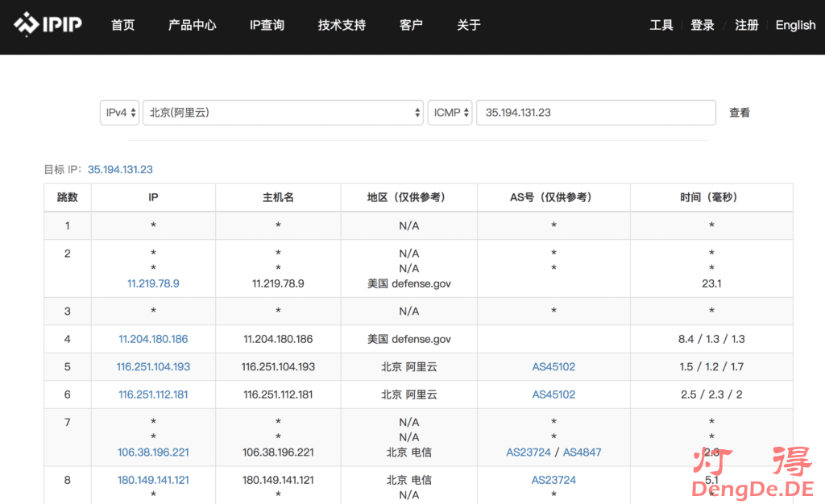Go to 首页 in the navigation bar
Image resolution: width=825 pixels, height=504 pixels.
tap(123, 25)
